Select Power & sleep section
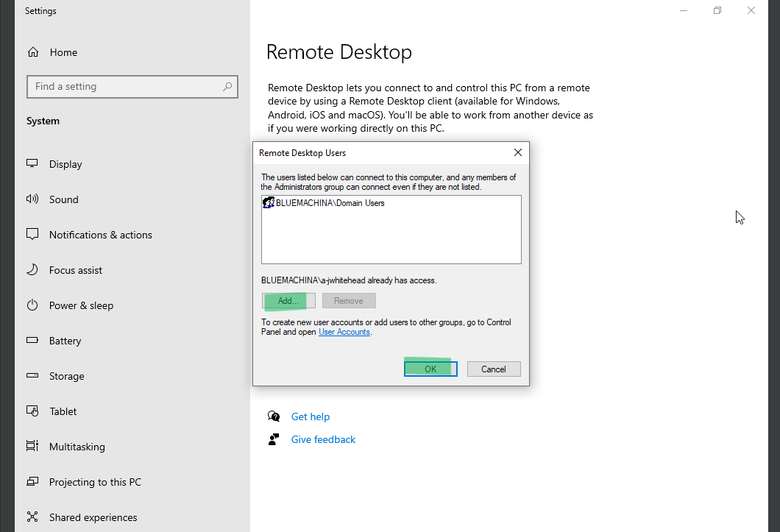 pos(81,305)
